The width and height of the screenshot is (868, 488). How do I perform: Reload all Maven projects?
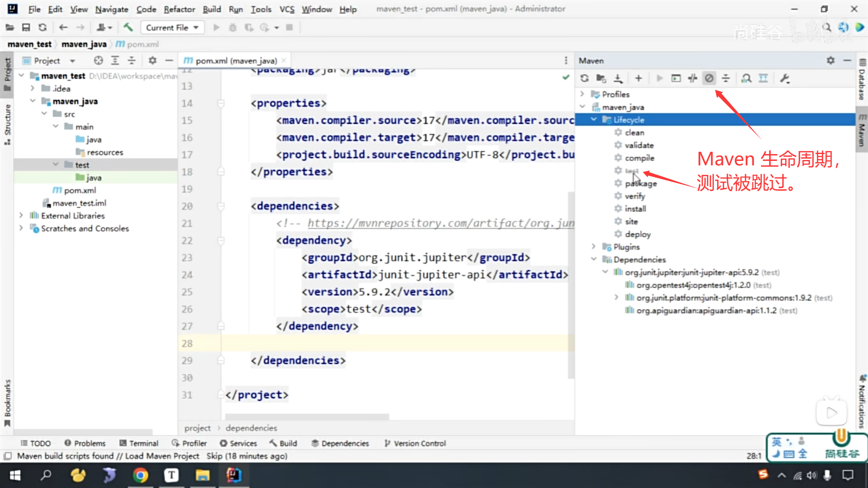(x=585, y=79)
